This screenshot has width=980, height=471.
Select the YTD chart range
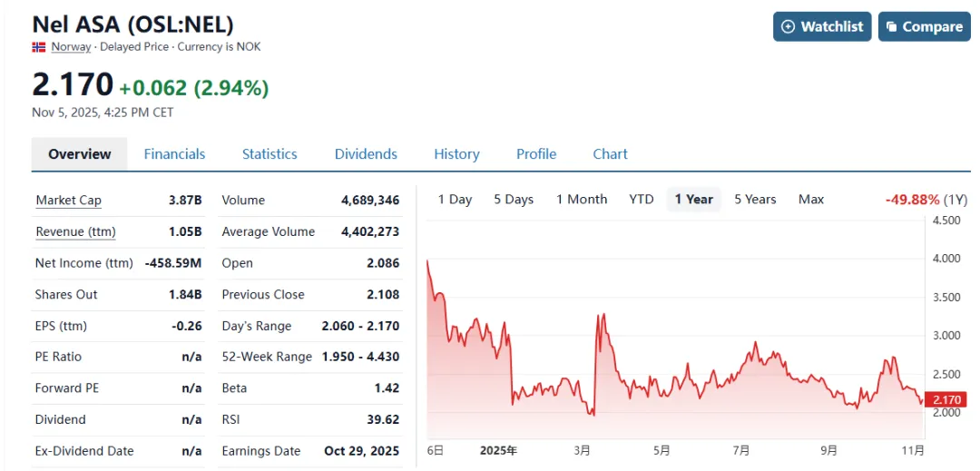click(x=642, y=200)
